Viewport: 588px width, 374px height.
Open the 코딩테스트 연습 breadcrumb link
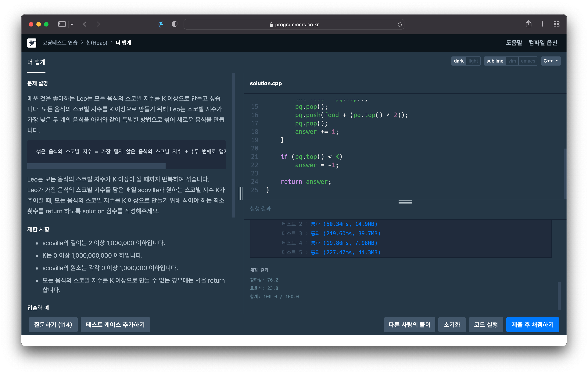(x=60, y=43)
